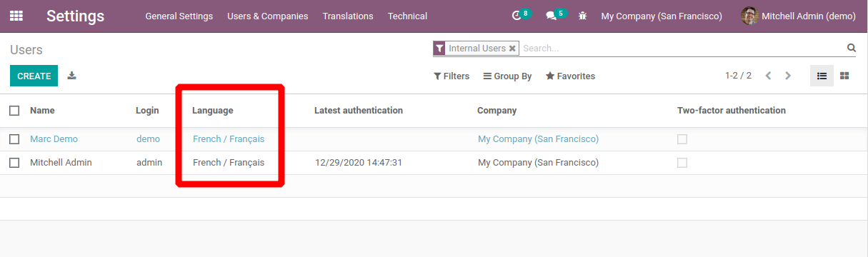Click the funnel icon in filter tag

point(439,49)
